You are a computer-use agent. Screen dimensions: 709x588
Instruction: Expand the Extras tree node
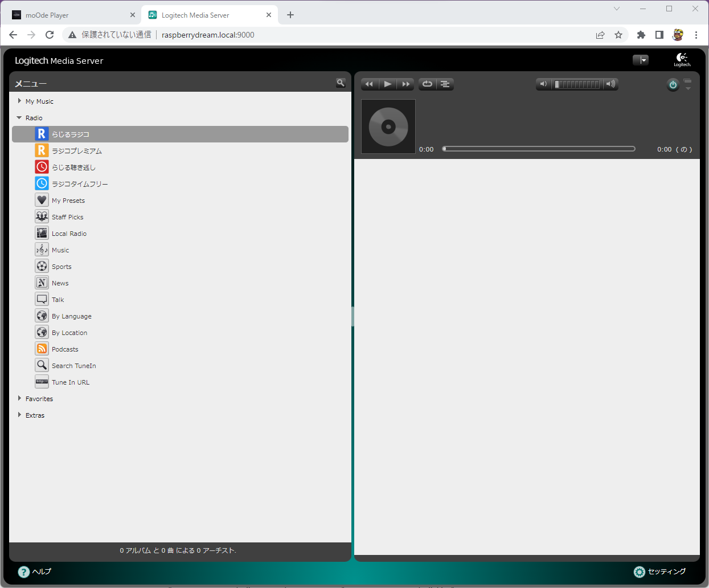19,415
